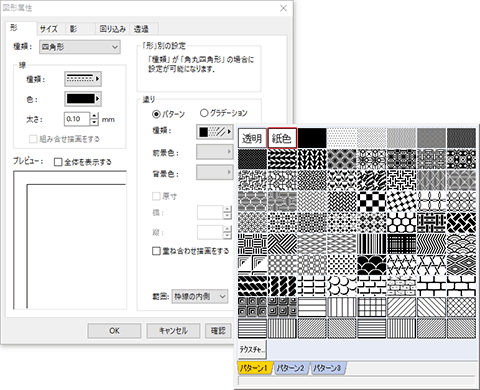Switch to the パターン2 tab

290,368
